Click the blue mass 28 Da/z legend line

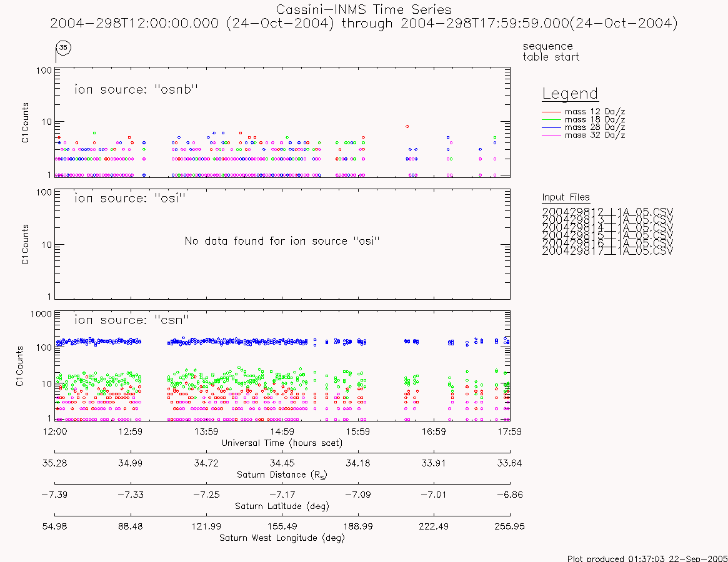(x=551, y=127)
